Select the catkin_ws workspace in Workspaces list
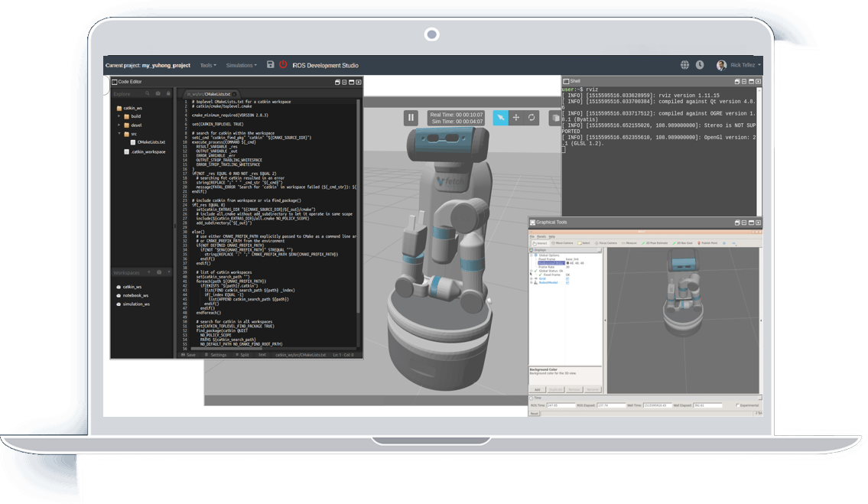868x504 pixels. (x=129, y=287)
